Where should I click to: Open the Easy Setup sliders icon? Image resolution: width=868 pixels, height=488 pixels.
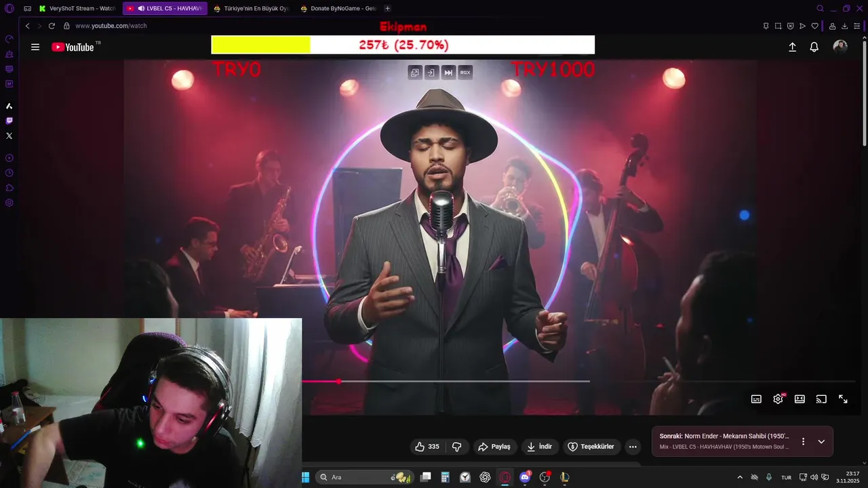click(x=857, y=26)
